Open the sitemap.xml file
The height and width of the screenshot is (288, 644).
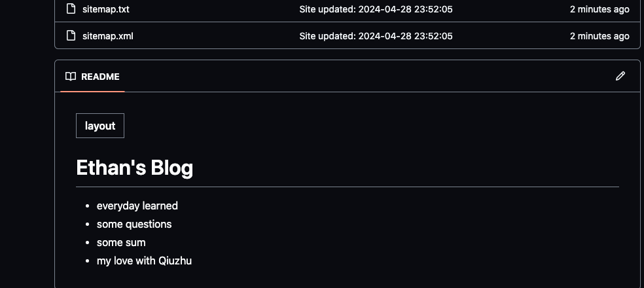coord(108,36)
